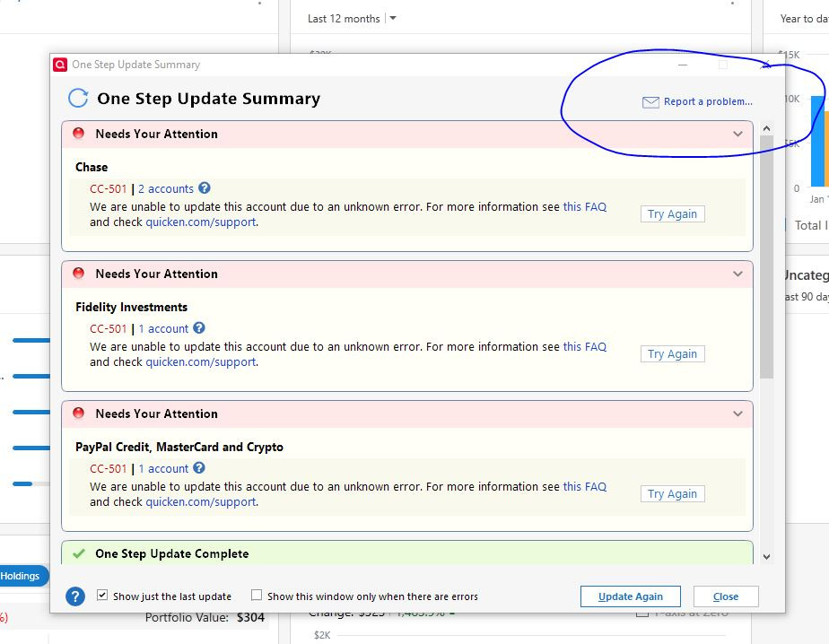Minimize the One Step Update Summary window
This screenshot has width=829, height=644.
click(683, 65)
